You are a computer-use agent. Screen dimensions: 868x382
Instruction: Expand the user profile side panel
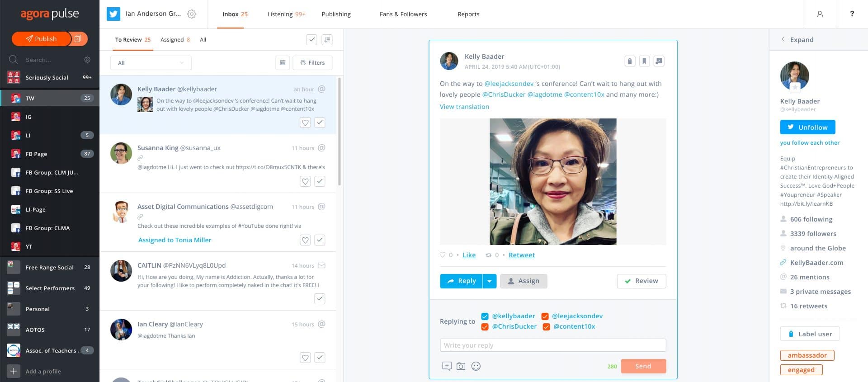pos(797,40)
